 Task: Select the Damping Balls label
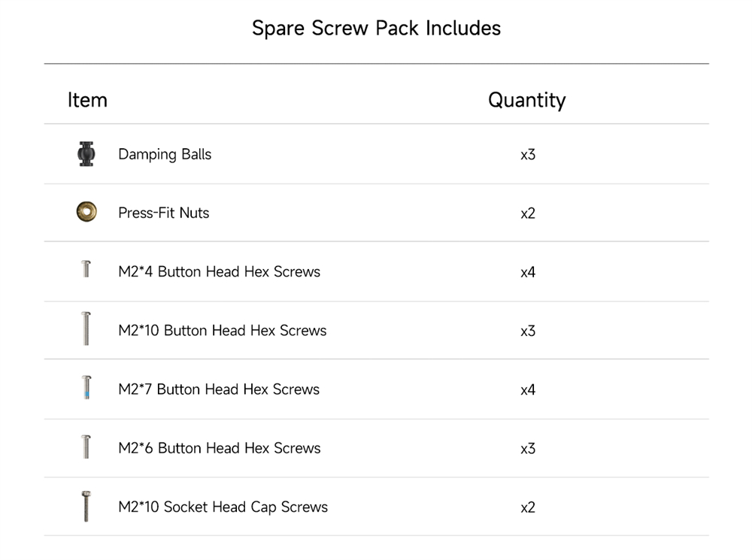pos(165,155)
